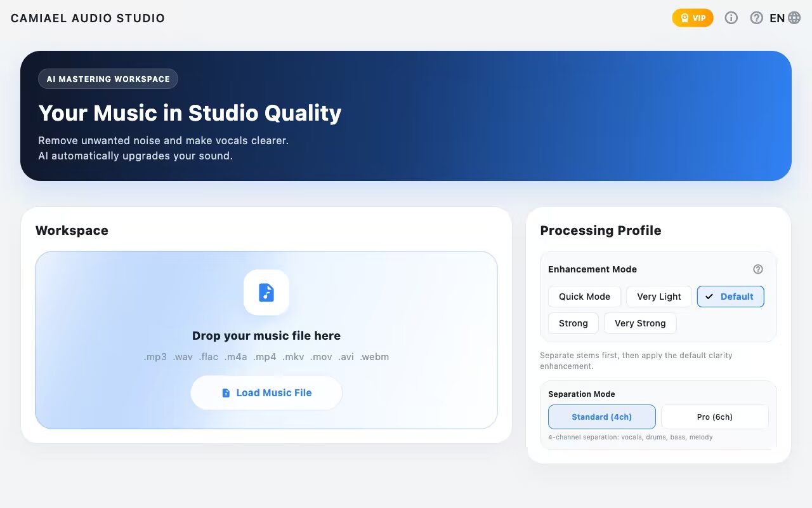Click 'AI automatically upgrades your sound' text
The width and height of the screenshot is (812, 508).
pyautogui.click(x=136, y=156)
